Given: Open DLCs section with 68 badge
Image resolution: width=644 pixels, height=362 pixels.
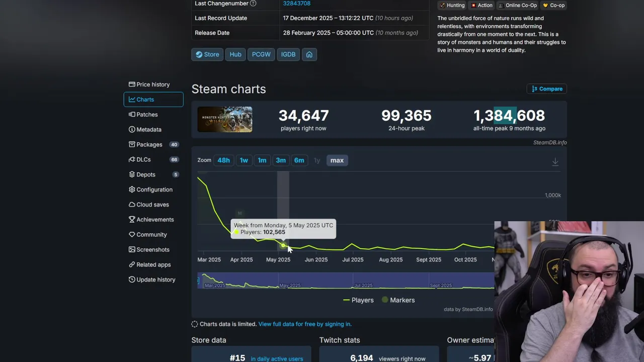Looking at the screenshot, I should (x=153, y=159).
